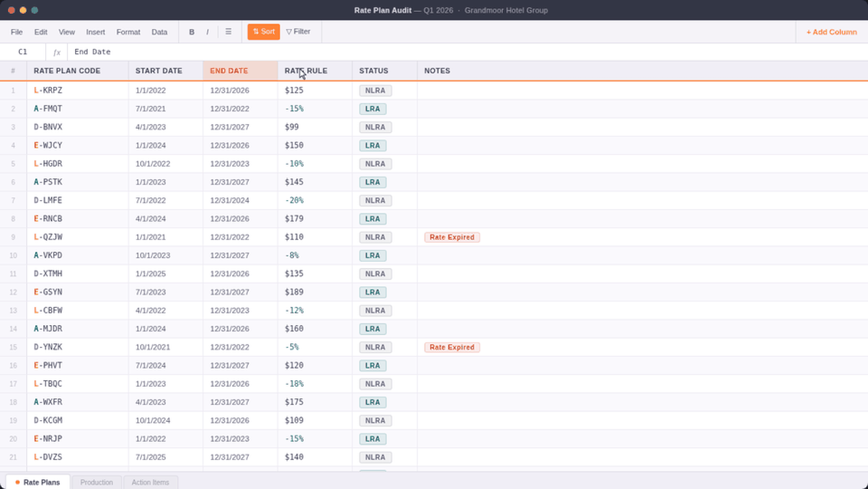Viewport: 868px width, 489px height.
Task: Switch to the Action Items tab
Action: click(151, 482)
